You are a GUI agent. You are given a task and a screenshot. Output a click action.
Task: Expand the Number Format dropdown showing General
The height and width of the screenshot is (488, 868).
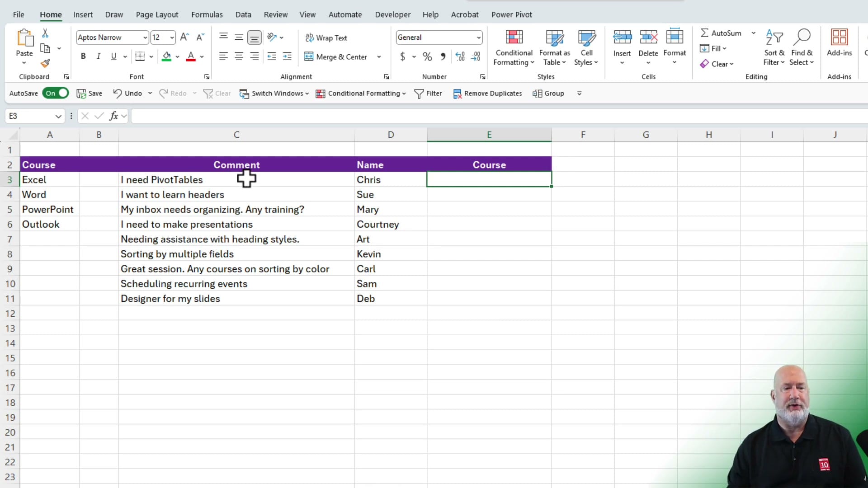coord(478,37)
